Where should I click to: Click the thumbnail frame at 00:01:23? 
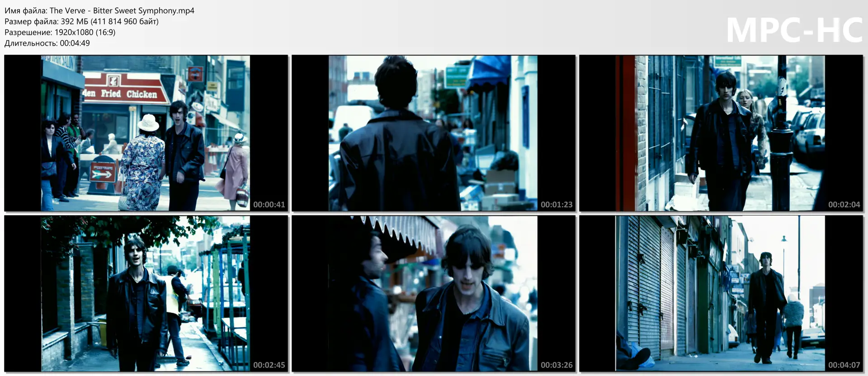434,133
